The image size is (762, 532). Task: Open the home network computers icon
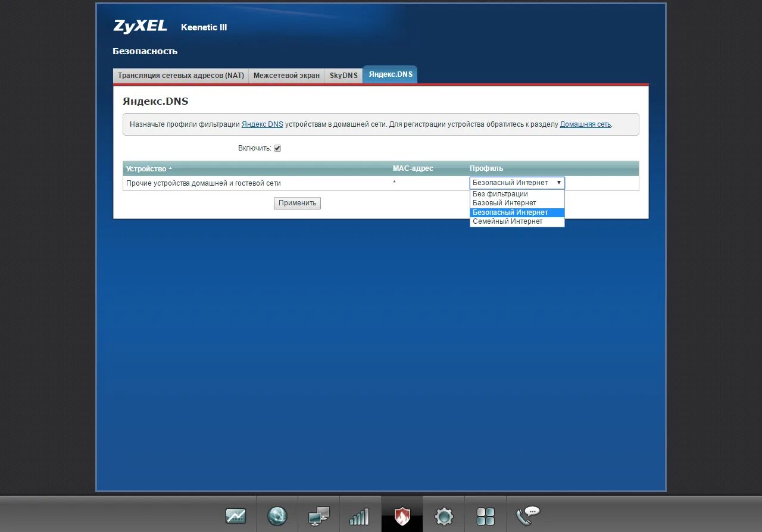tap(319, 516)
